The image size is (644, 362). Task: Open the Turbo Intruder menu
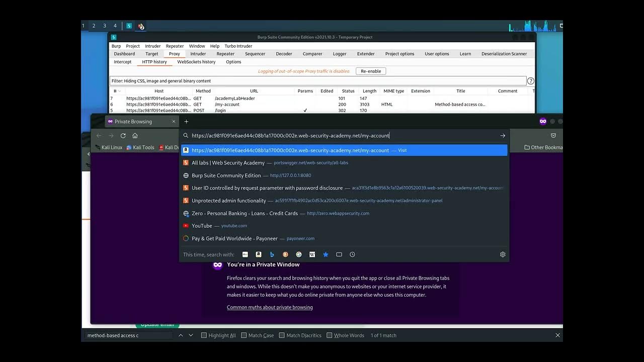pyautogui.click(x=238, y=46)
